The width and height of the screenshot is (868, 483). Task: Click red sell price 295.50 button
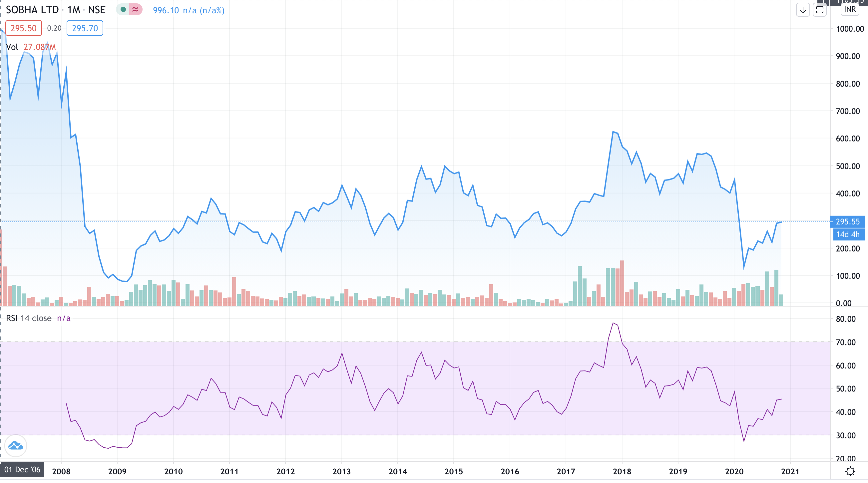point(24,28)
